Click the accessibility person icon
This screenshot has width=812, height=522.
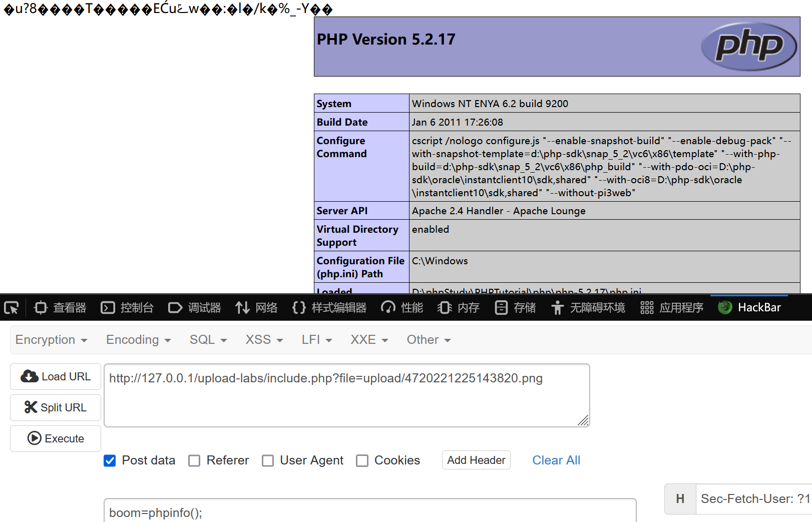pos(557,307)
